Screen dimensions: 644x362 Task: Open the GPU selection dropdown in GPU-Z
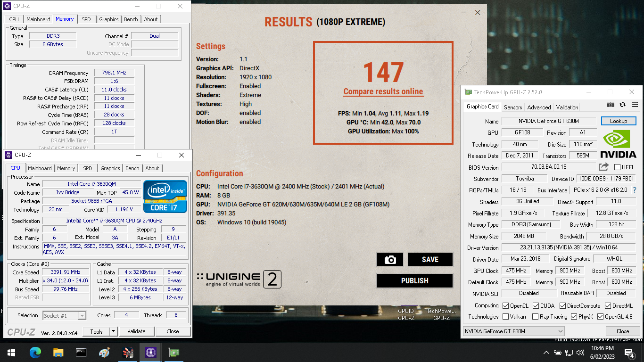(513, 331)
